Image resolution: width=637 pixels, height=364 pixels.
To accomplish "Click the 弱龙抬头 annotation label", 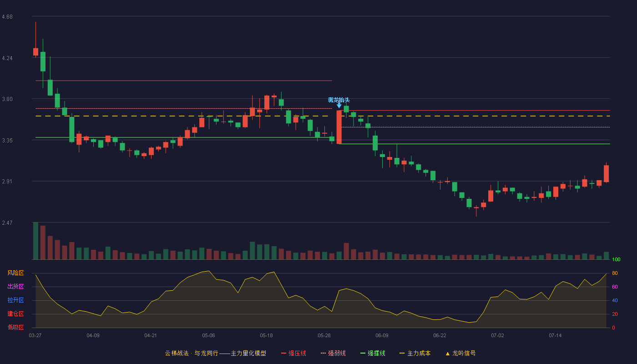I will pyautogui.click(x=339, y=100).
